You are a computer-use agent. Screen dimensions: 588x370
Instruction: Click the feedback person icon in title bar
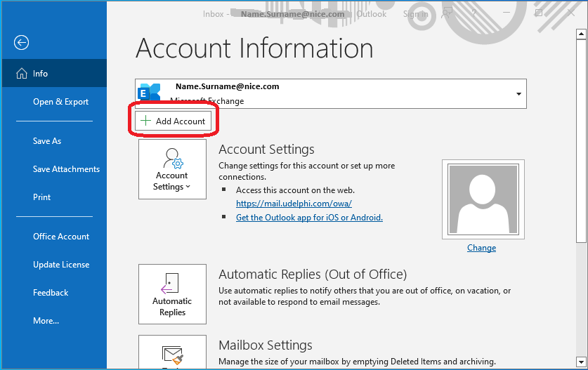pos(447,14)
